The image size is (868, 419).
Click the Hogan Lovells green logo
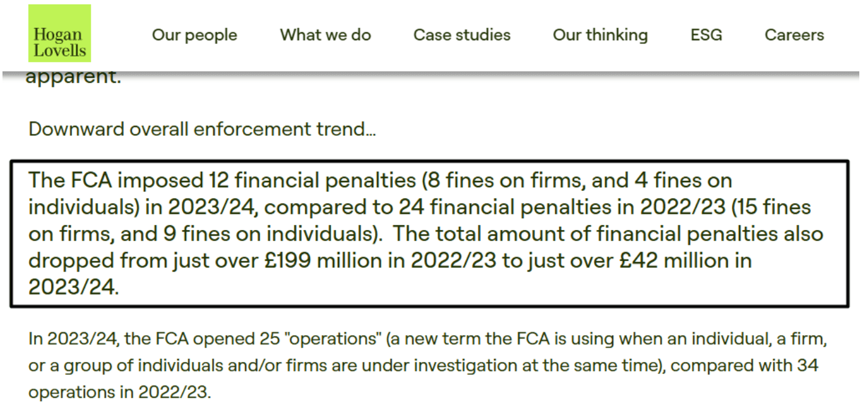pos(60,33)
